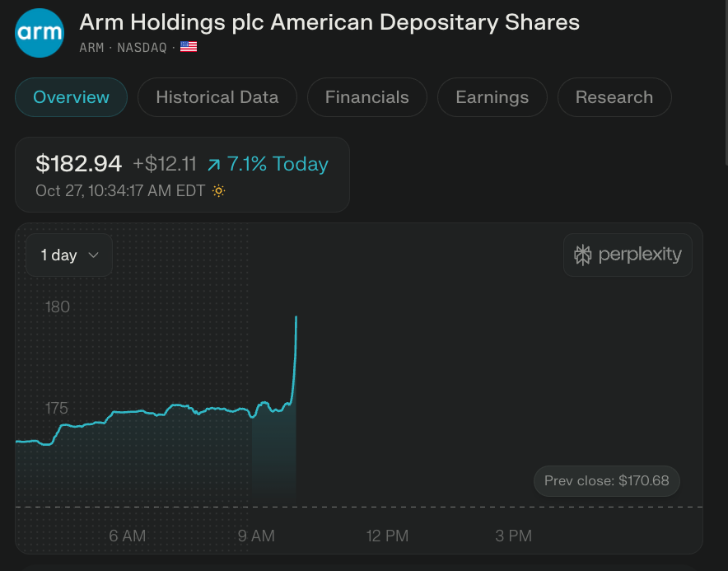Click the Arm Holdings plc title

click(x=329, y=22)
